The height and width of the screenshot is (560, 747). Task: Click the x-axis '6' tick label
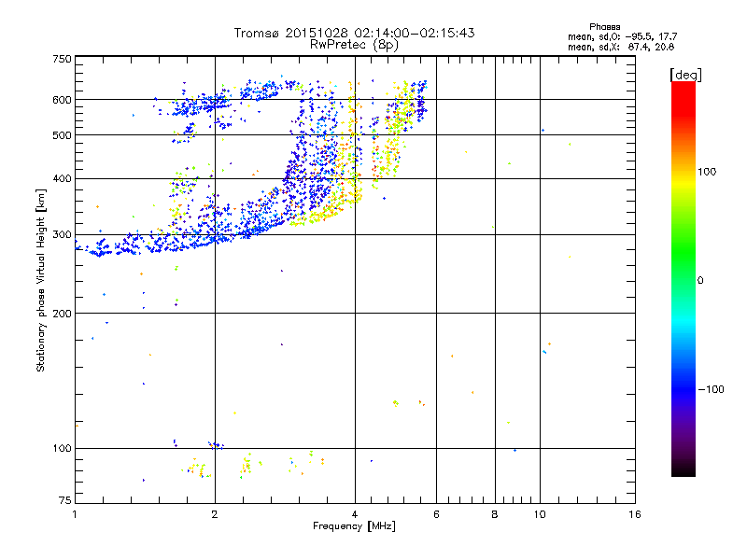(x=436, y=514)
